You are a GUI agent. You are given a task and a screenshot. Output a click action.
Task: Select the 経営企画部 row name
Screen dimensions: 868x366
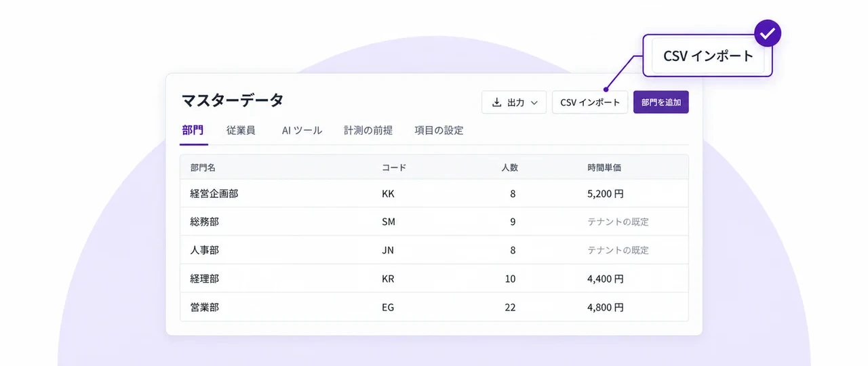214,194
